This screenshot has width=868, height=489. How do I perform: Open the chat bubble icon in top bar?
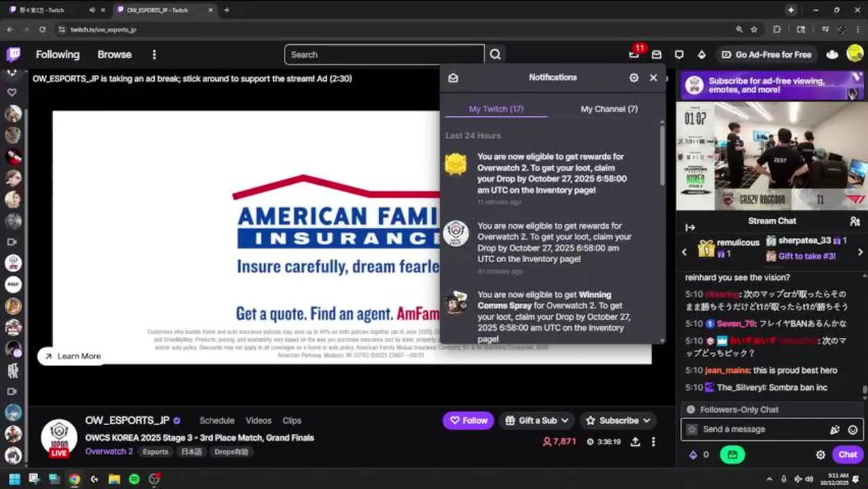pyautogui.click(x=679, y=54)
